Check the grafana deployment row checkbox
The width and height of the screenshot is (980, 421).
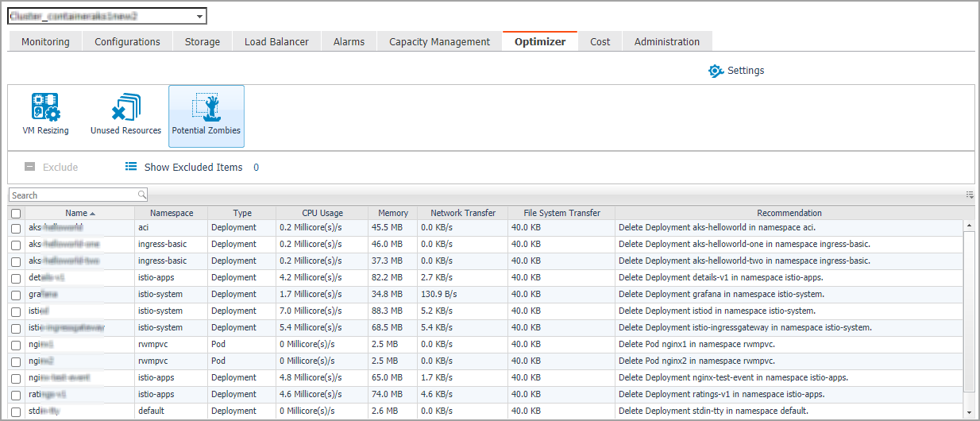(16, 295)
